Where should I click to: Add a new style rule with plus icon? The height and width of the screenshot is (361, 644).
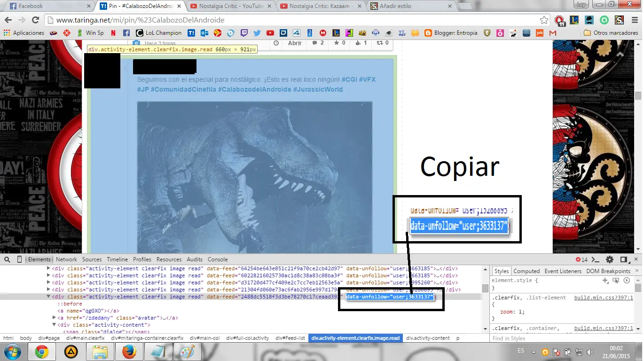(x=605, y=280)
